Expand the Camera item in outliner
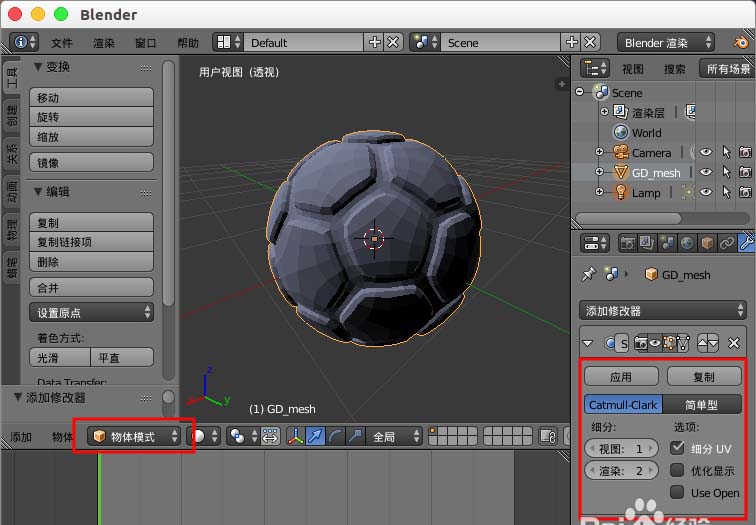The width and height of the screenshot is (756, 525). [599, 152]
